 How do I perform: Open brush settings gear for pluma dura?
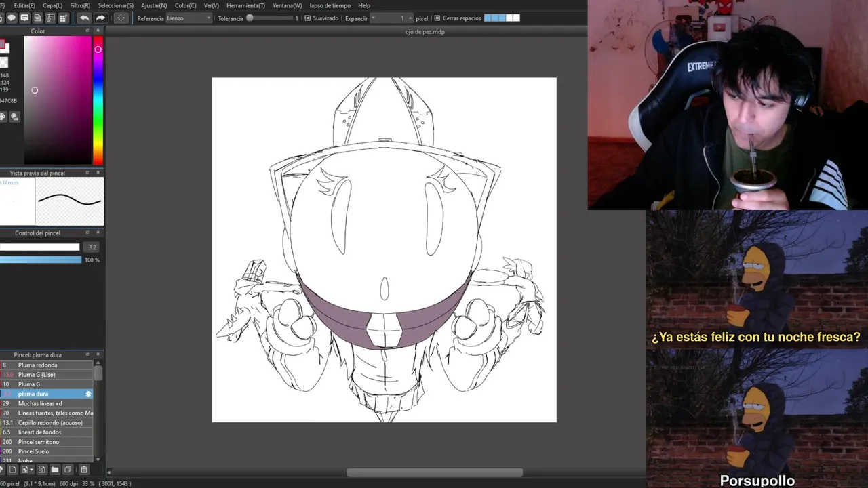coord(88,394)
